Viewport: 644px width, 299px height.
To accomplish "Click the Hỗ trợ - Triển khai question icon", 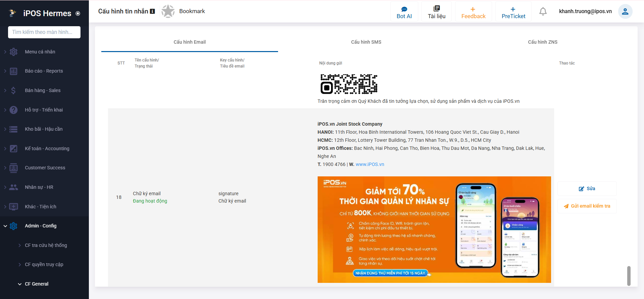I will pyautogui.click(x=13, y=110).
